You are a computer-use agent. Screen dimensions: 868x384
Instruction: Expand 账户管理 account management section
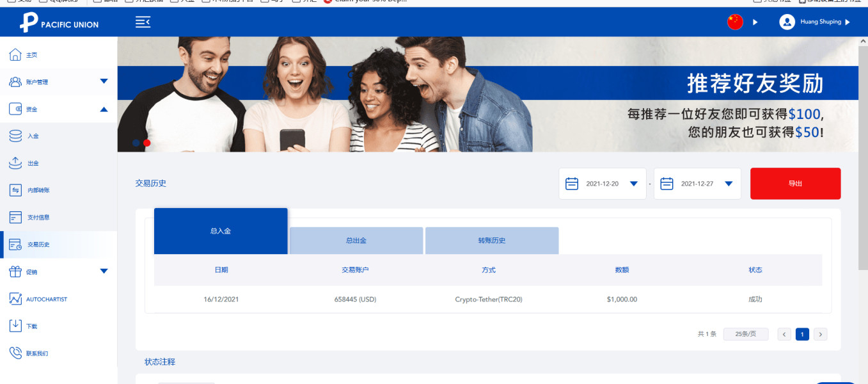[x=104, y=81]
